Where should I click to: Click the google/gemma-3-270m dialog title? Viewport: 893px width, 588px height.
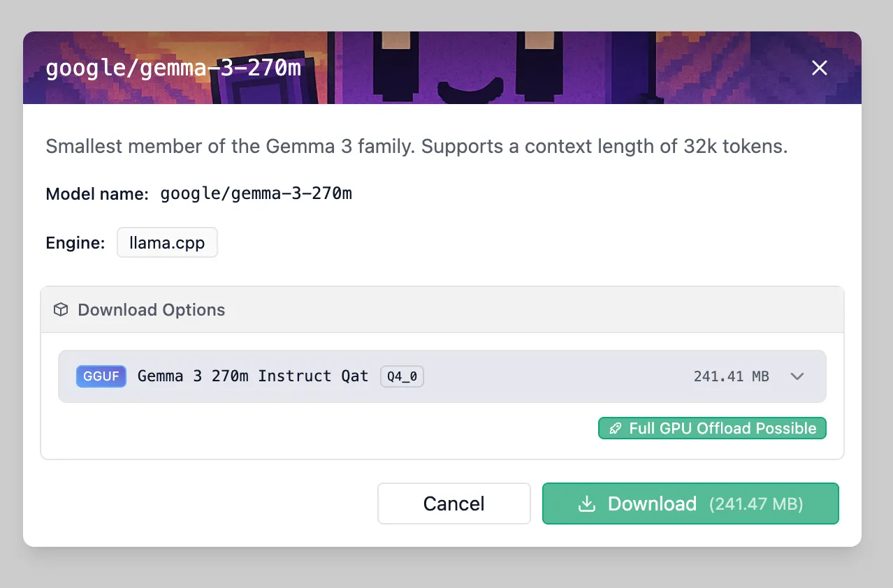point(173,68)
